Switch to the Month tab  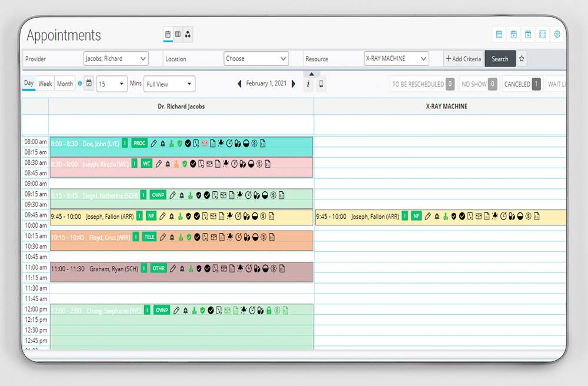(65, 84)
